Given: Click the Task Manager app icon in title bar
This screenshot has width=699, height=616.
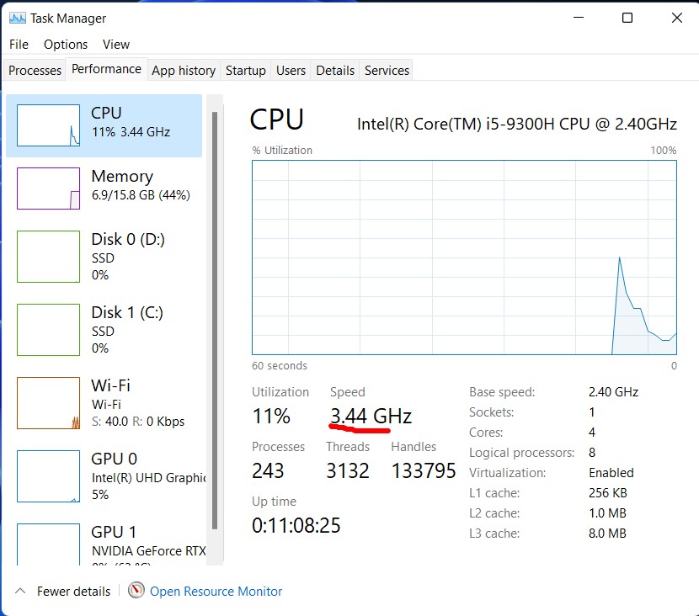Looking at the screenshot, I should (18, 19).
